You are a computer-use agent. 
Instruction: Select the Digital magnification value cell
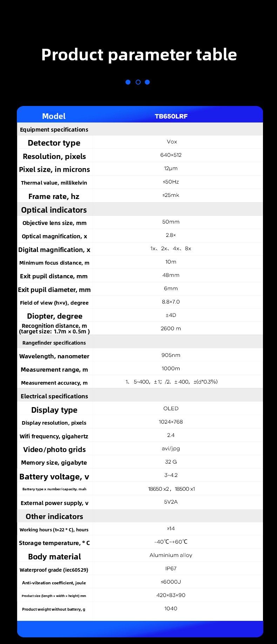click(x=171, y=248)
